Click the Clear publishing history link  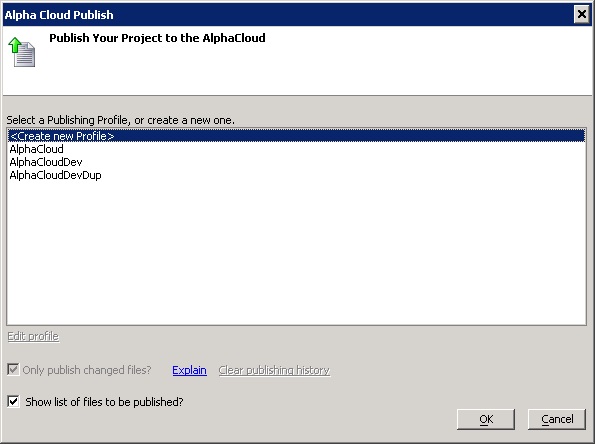pos(274,370)
